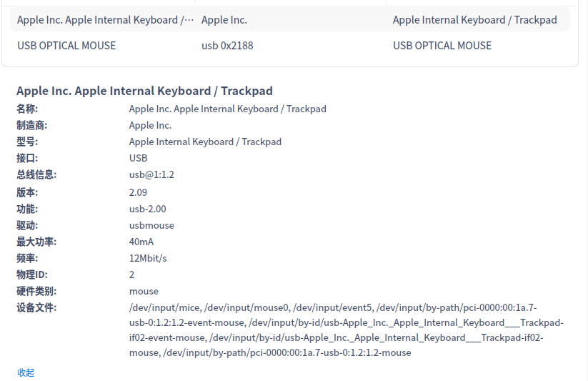Select the Apple Internal Keyboard row name cell
The image size is (588, 381).
[105, 20]
